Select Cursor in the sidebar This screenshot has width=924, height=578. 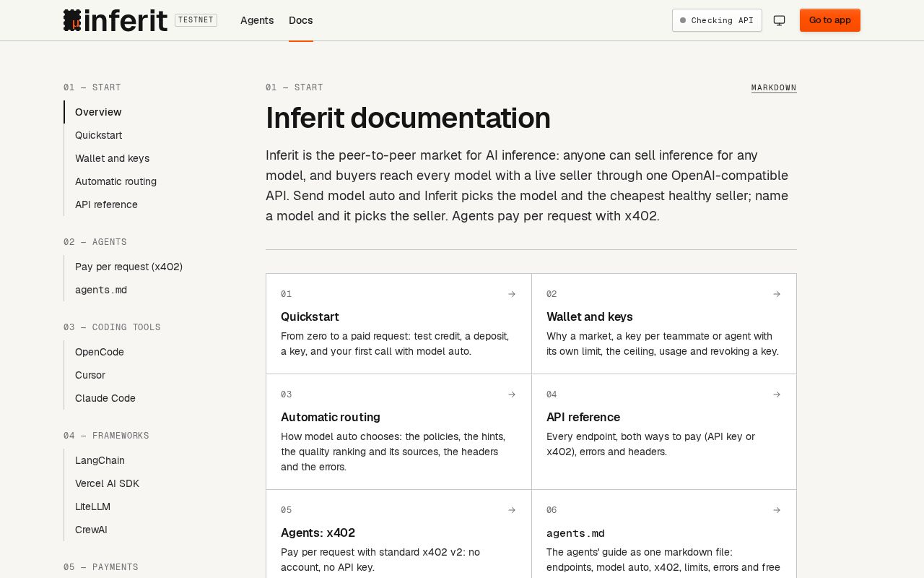pos(90,375)
